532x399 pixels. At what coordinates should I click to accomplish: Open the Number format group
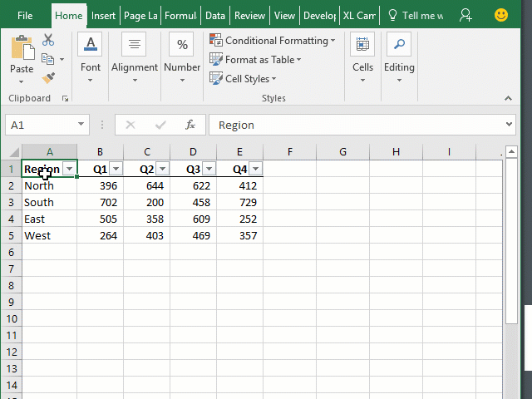point(181,58)
